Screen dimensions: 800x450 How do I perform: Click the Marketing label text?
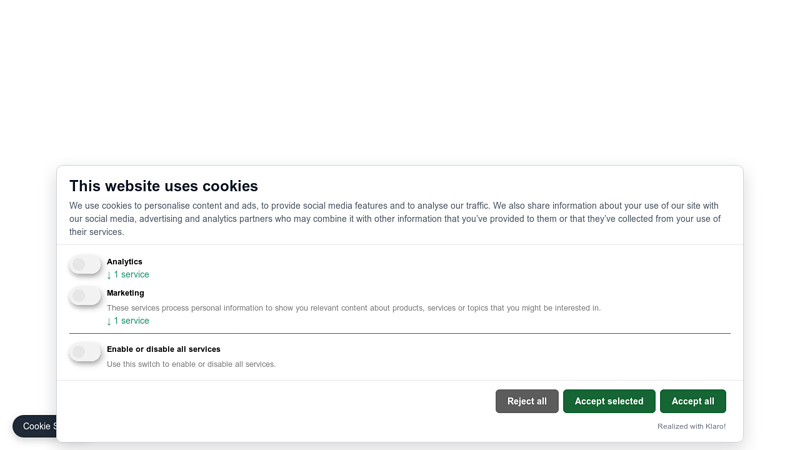pos(126,293)
